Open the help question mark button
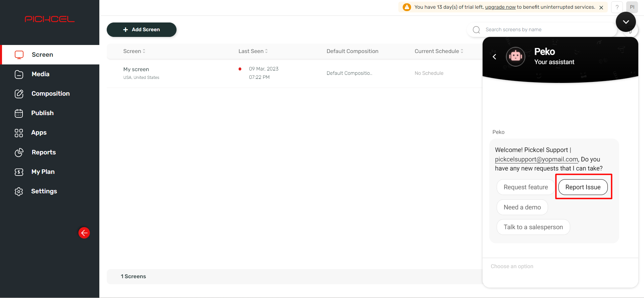 (617, 7)
